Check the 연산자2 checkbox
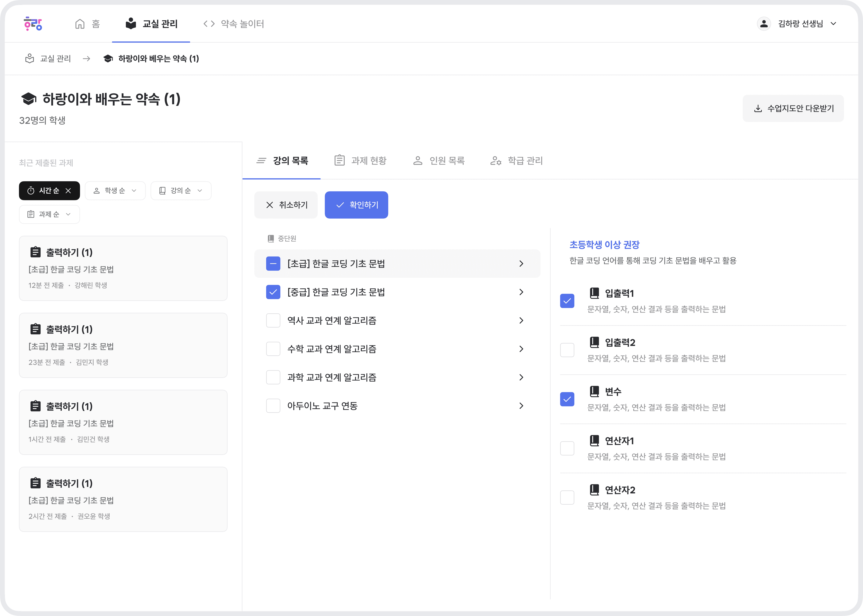This screenshot has height=616, width=863. (x=567, y=498)
